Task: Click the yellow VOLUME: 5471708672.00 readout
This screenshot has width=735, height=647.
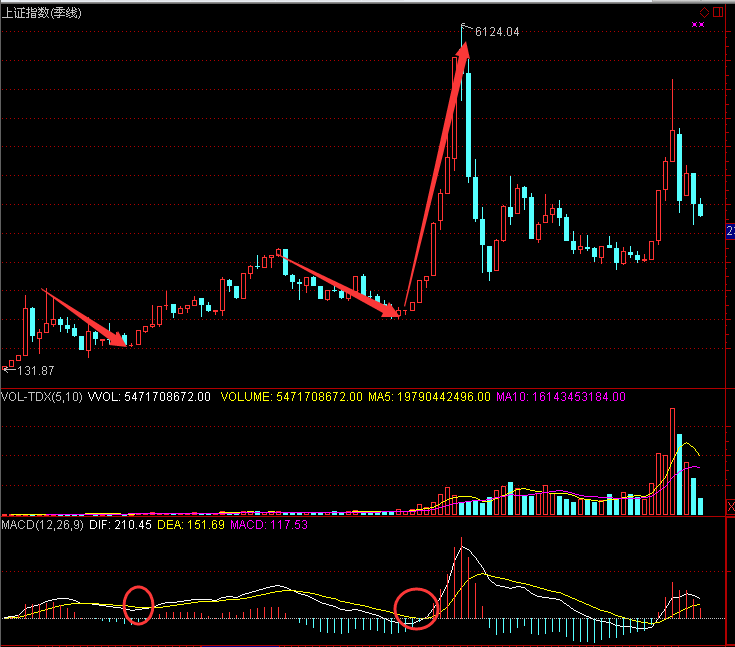Action: (292, 397)
